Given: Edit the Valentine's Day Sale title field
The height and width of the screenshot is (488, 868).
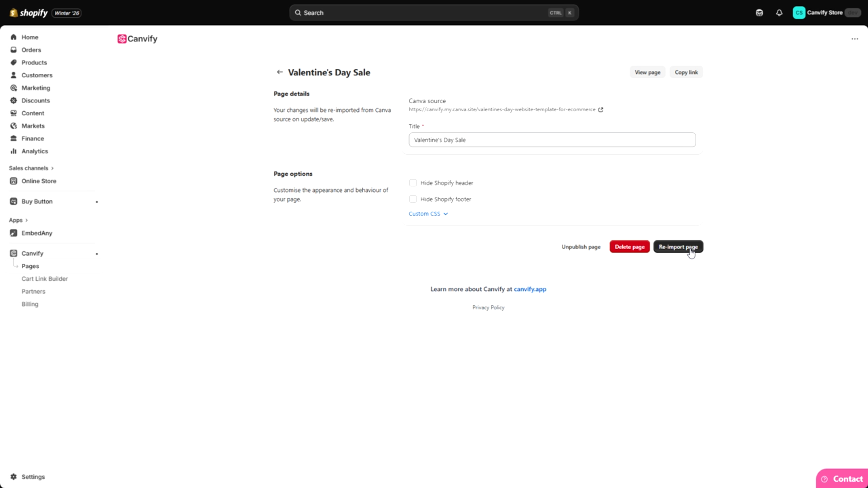Looking at the screenshot, I should (x=551, y=140).
